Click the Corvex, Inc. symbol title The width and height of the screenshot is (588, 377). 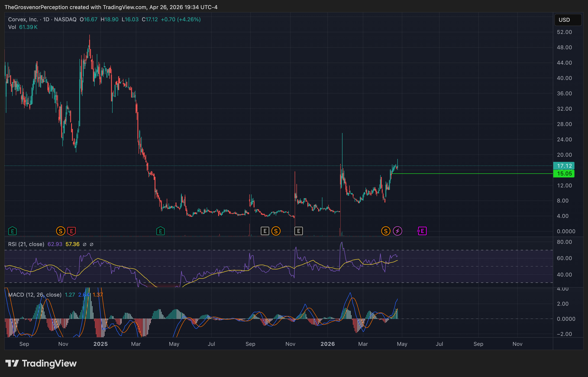(x=23, y=19)
